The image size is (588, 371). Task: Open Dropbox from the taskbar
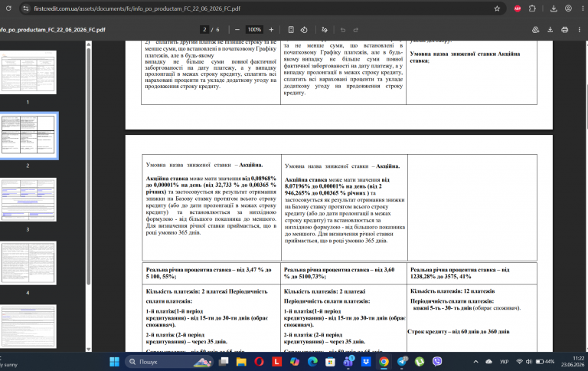pos(366,362)
